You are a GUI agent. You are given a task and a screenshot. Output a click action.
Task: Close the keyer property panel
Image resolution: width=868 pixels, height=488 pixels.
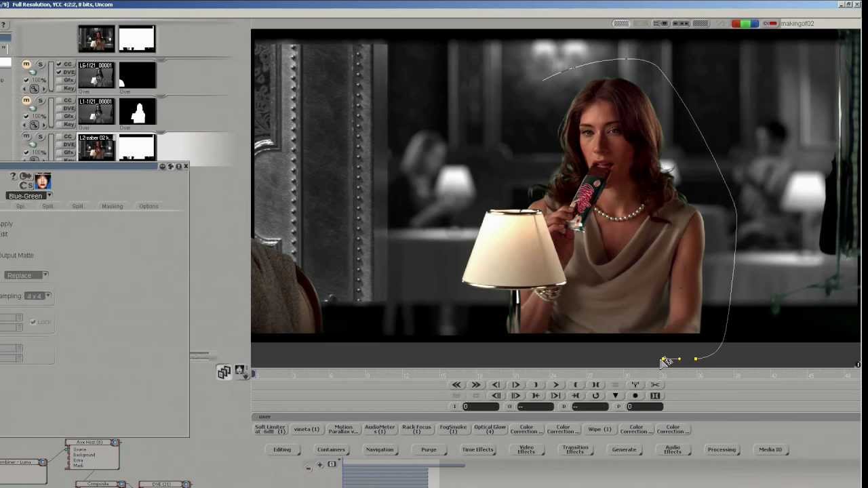[x=186, y=166]
